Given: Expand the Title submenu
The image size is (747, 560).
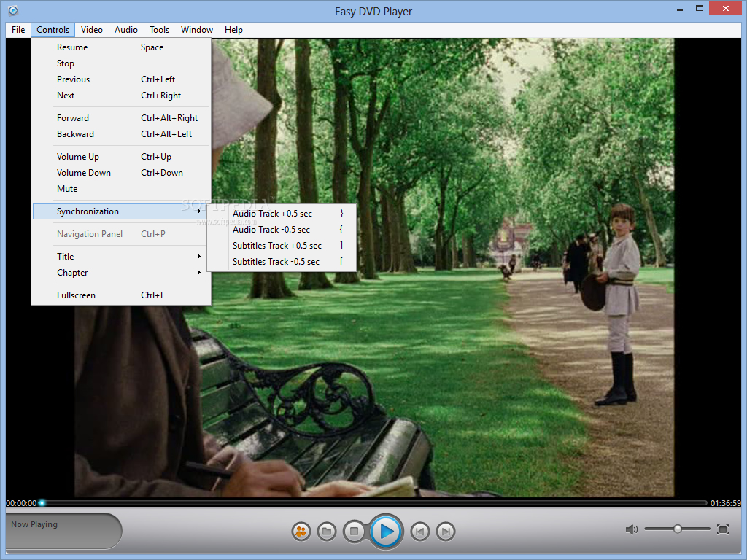Looking at the screenshot, I should [122, 257].
